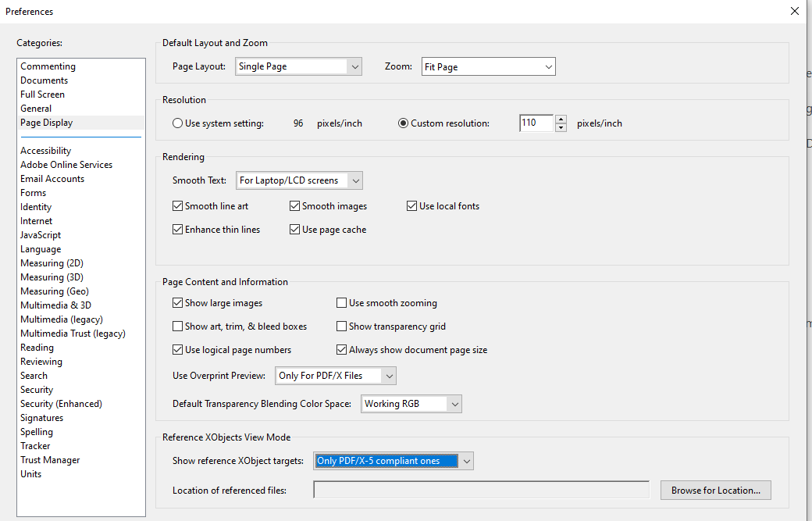This screenshot has height=521, width=812.
Task: Select Custom resolution radio button
Action: coord(404,123)
